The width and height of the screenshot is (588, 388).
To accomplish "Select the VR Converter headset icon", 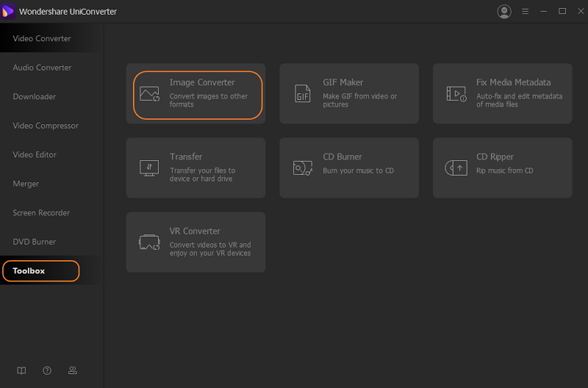I will [149, 242].
